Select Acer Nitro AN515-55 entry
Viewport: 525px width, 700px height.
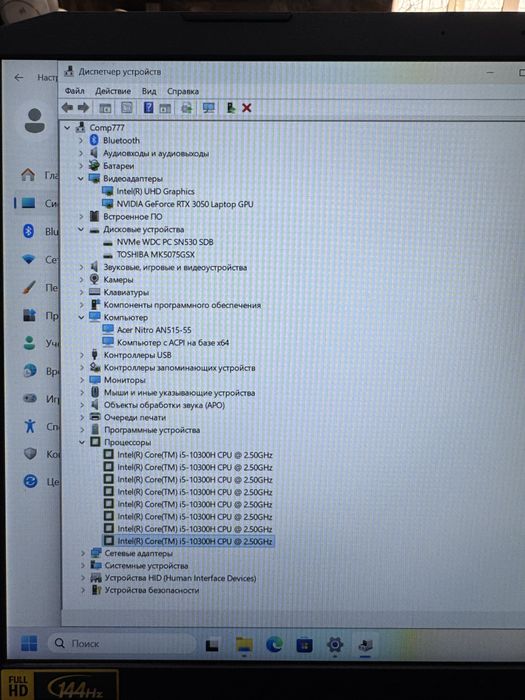[x=154, y=330]
